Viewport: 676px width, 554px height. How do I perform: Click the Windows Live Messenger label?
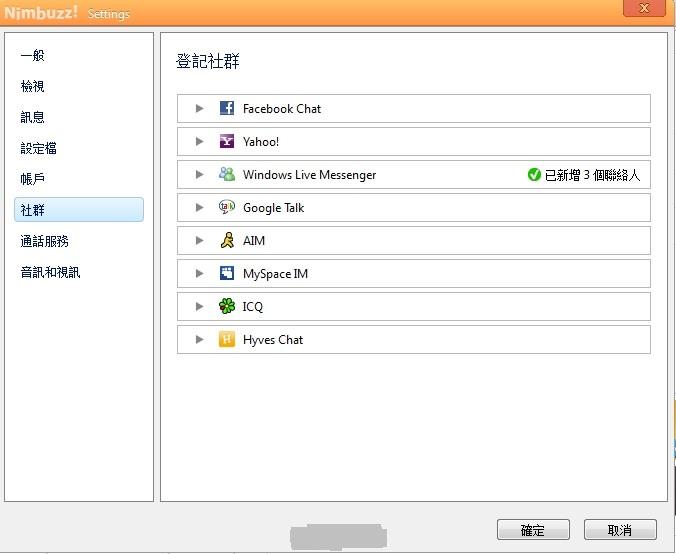[x=310, y=175]
